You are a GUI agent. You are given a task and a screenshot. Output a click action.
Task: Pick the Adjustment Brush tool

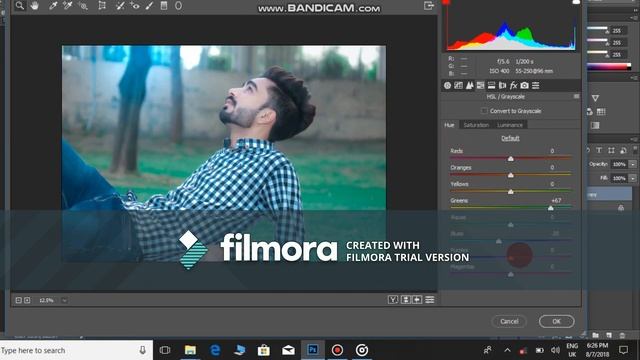click(x=149, y=6)
